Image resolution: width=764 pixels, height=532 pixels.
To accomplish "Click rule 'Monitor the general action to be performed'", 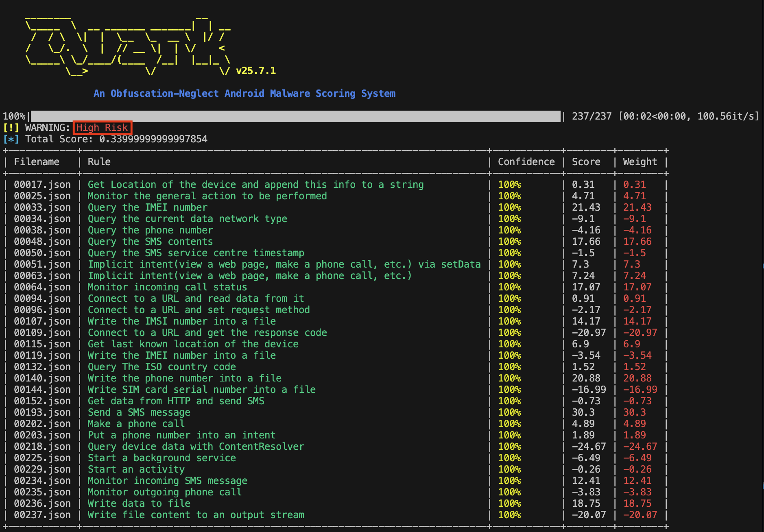I will pyautogui.click(x=207, y=196).
